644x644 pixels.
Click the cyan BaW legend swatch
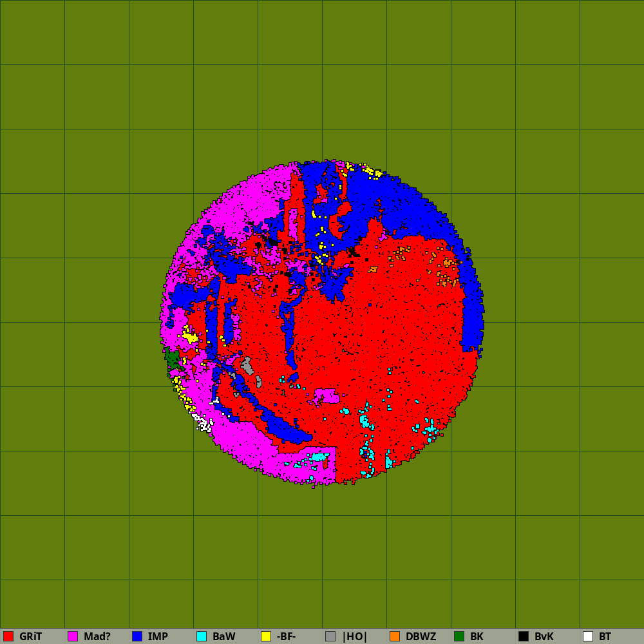click(202, 636)
